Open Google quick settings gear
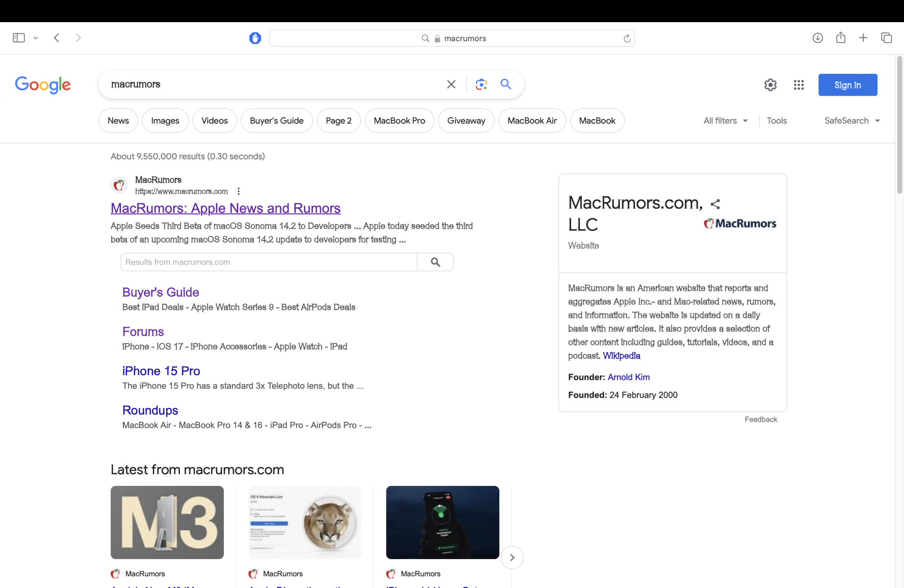 pos(771,85)
